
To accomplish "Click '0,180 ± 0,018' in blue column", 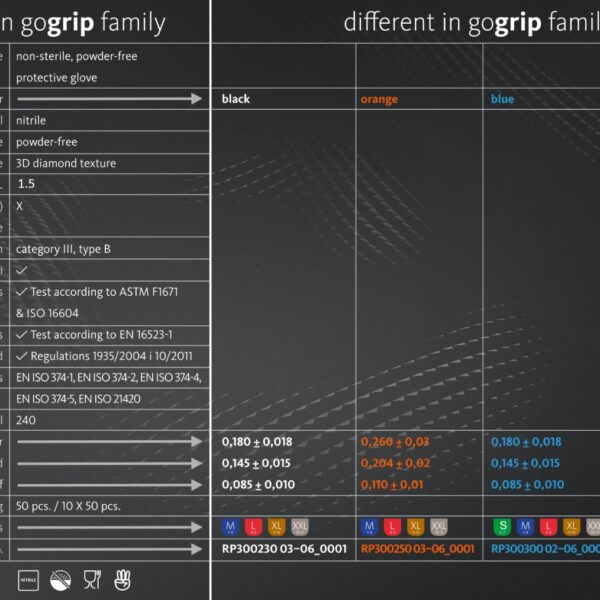I will pos(526,442).
